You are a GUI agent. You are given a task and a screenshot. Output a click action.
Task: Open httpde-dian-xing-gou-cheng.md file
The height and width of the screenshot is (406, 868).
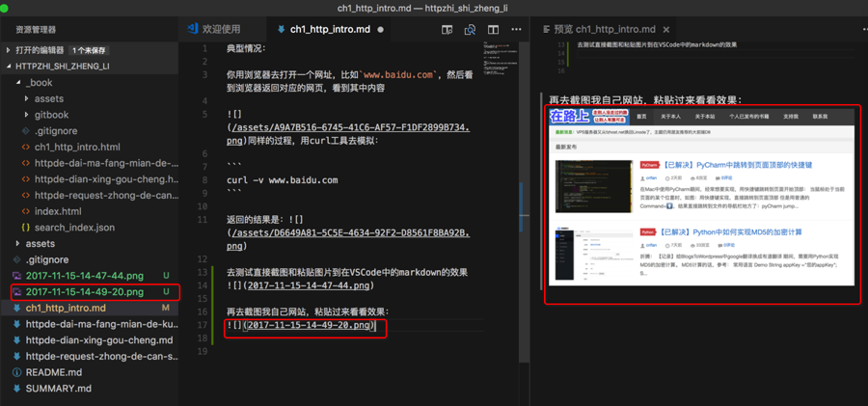pyautogui.click(x=99, y=339)
